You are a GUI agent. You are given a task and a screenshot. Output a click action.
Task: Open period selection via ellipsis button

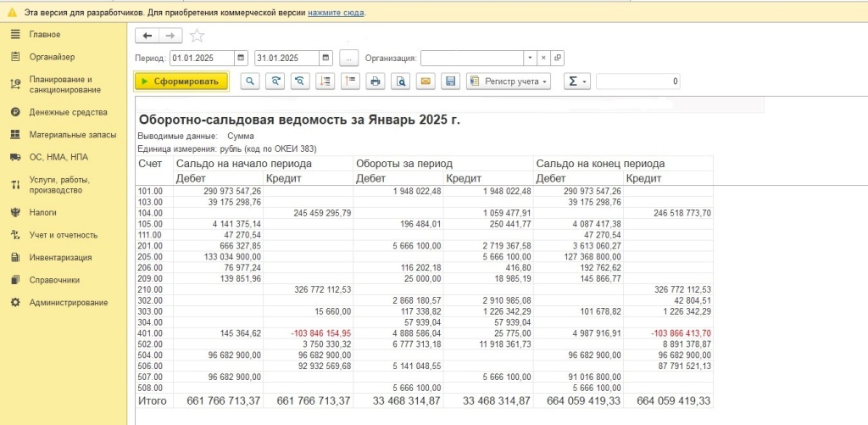tap(348, 58)
